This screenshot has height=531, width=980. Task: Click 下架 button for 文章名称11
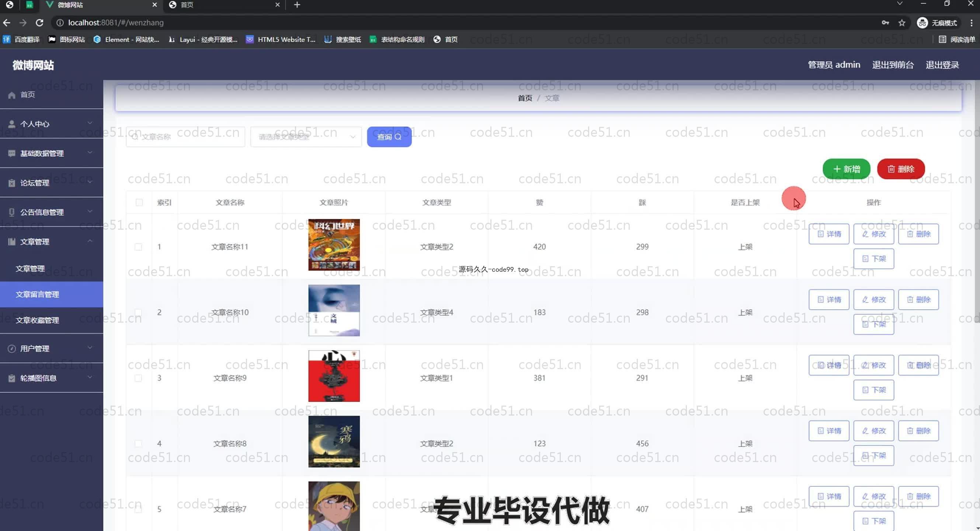point(873,258)
